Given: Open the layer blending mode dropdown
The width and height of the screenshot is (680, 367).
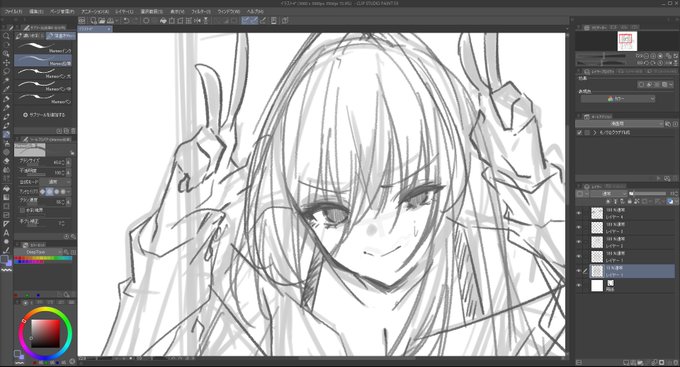Looking at the screenshot, I should coord(609,193).
